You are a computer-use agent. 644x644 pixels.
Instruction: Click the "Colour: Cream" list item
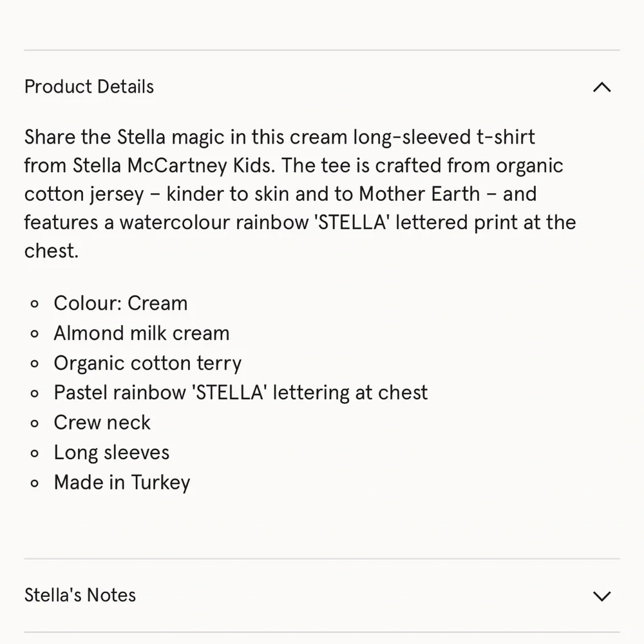[120, 303]
